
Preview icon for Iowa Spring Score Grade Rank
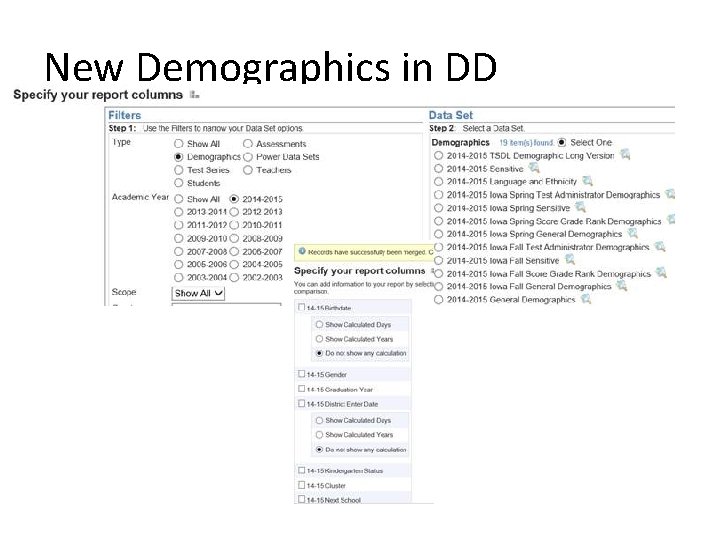[671, 219]
